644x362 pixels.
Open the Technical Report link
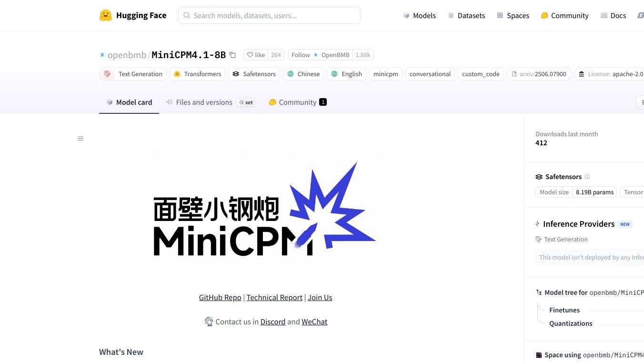[x=274, y=297]
